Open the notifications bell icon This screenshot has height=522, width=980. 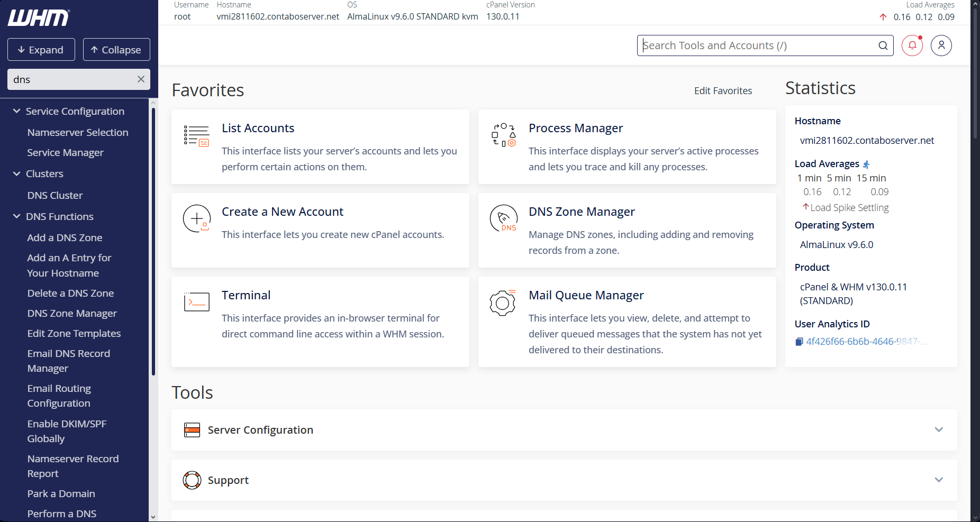point(912,45)
